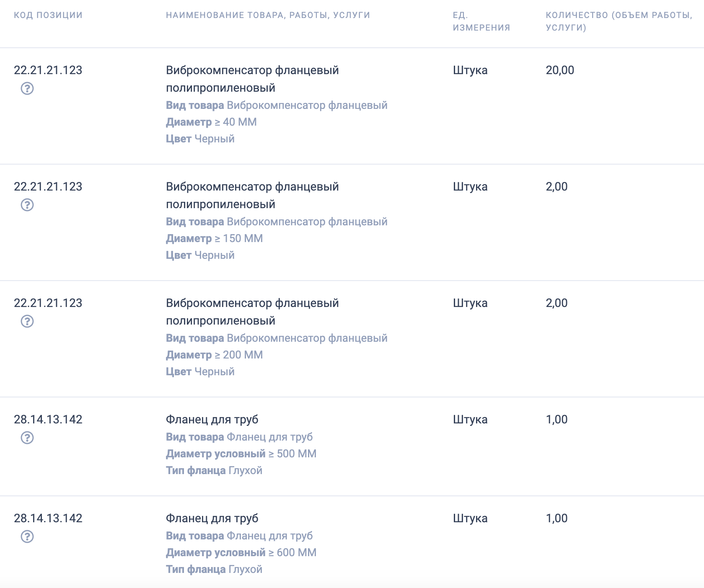
Task: Click code 22.21.21.123 in the 40 MM row
Action: pyautogui.click(x=48, y=70)
